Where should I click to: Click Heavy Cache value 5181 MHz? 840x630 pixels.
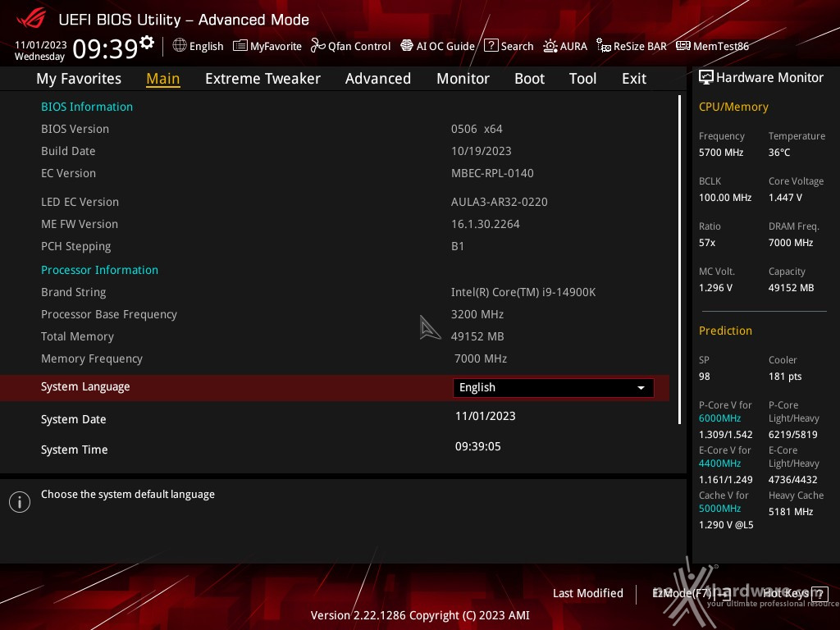click(x=791, y=512)
